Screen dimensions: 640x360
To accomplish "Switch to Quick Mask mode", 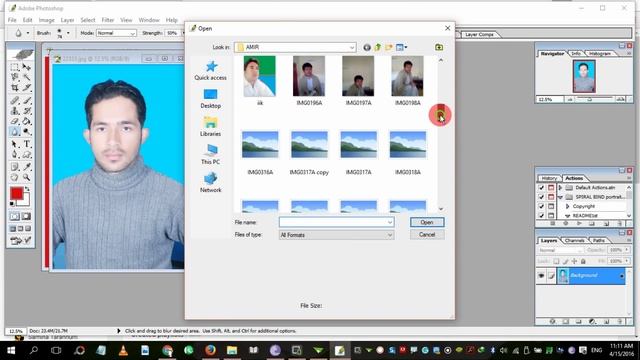I will point(26,216).
